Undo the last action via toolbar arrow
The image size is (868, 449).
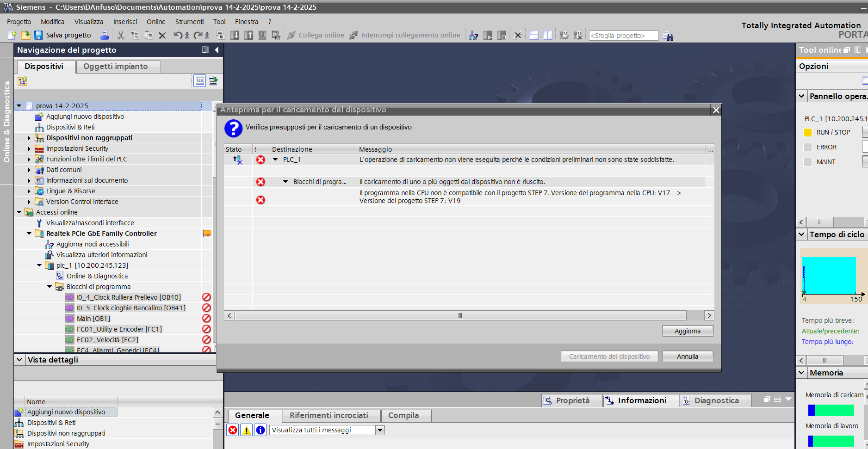coord(178,35)
